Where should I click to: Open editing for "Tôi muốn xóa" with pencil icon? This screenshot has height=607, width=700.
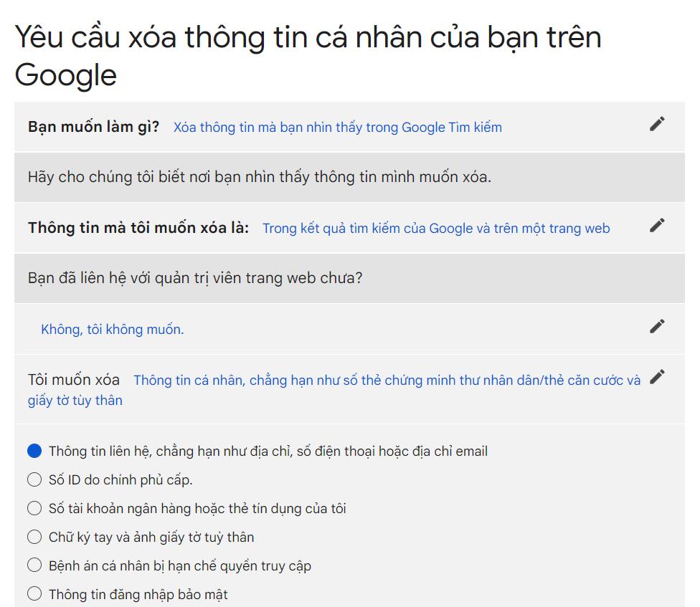point(656,376)
